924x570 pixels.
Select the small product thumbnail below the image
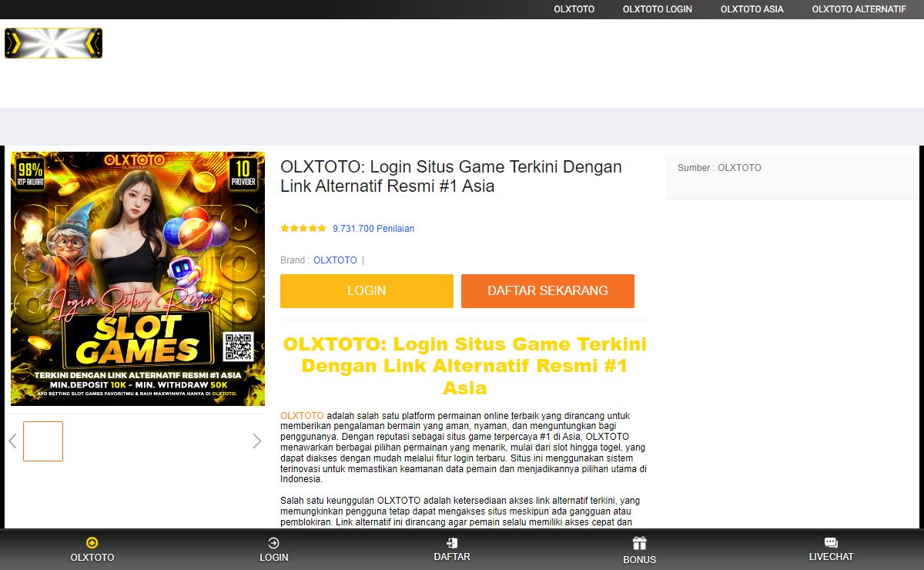tap(43, 441)
